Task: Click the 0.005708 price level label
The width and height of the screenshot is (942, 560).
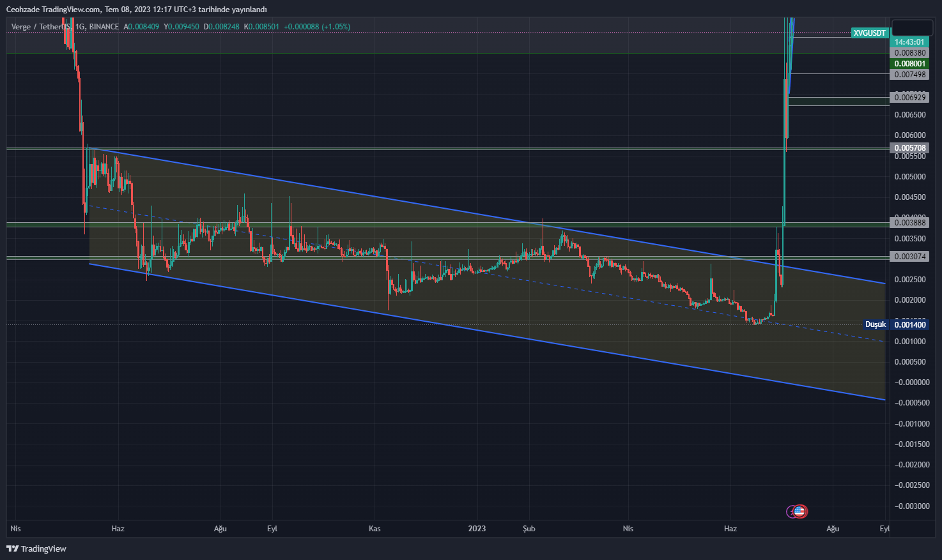Action: (909, 148)
